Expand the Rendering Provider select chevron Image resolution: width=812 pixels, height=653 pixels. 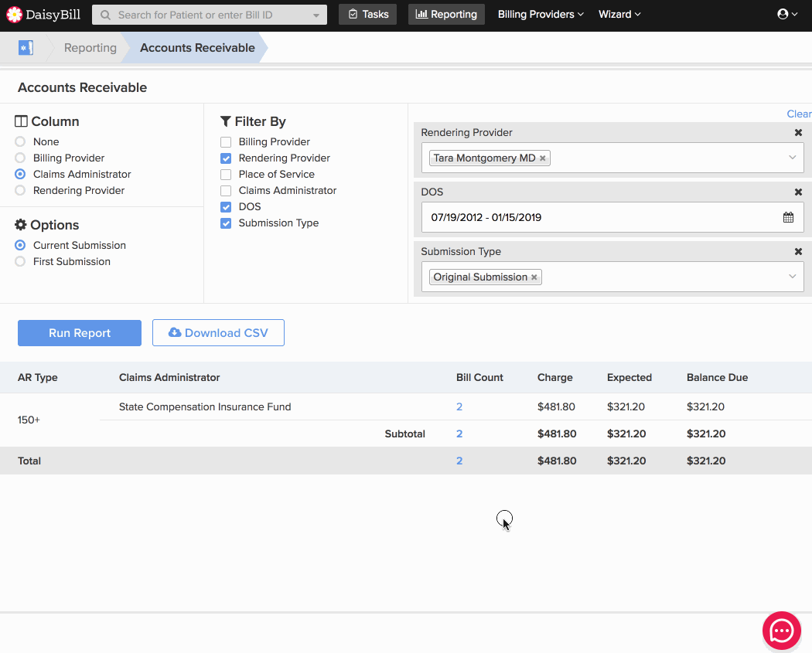pyautogui.click(x=792, y=158)
